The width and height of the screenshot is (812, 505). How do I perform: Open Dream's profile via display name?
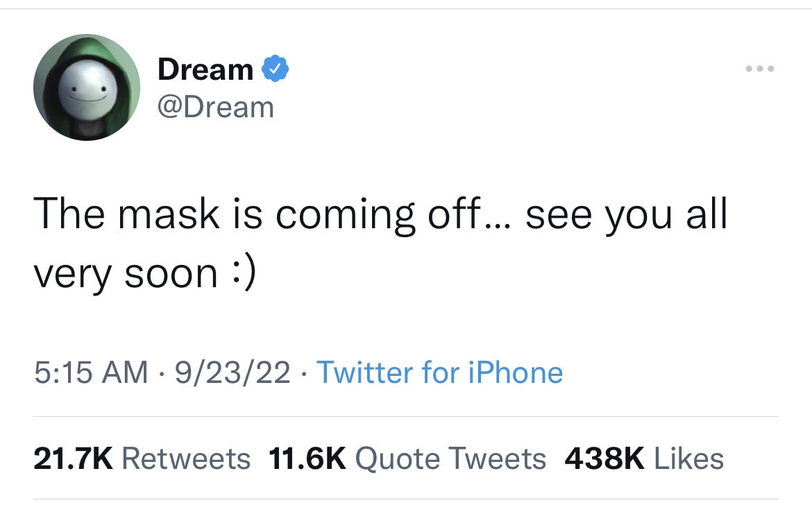[205, 68]
